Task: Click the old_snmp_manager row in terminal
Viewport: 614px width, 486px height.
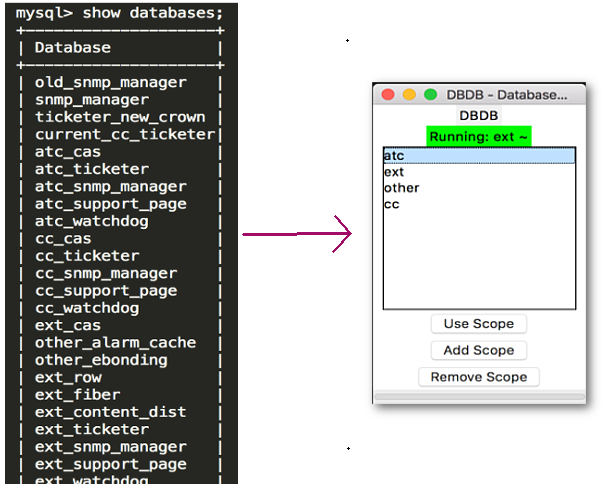Action: [x=110, y=82]
